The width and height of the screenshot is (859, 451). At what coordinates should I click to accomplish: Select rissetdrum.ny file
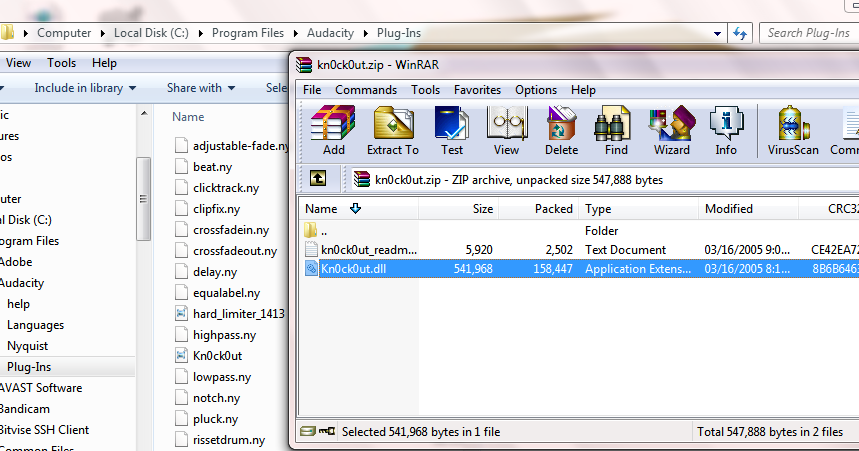[220, 439]
